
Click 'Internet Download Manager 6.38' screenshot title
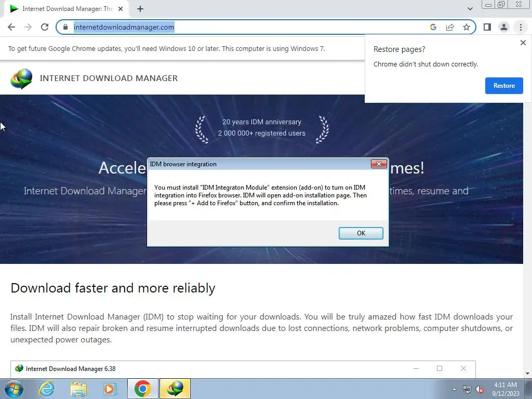[71, 369]
